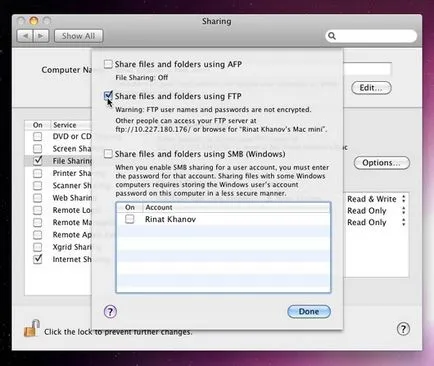Toggle the Remote Management checkbox
The width and height of the screenshot is (434, 366).
click(38, 222)
